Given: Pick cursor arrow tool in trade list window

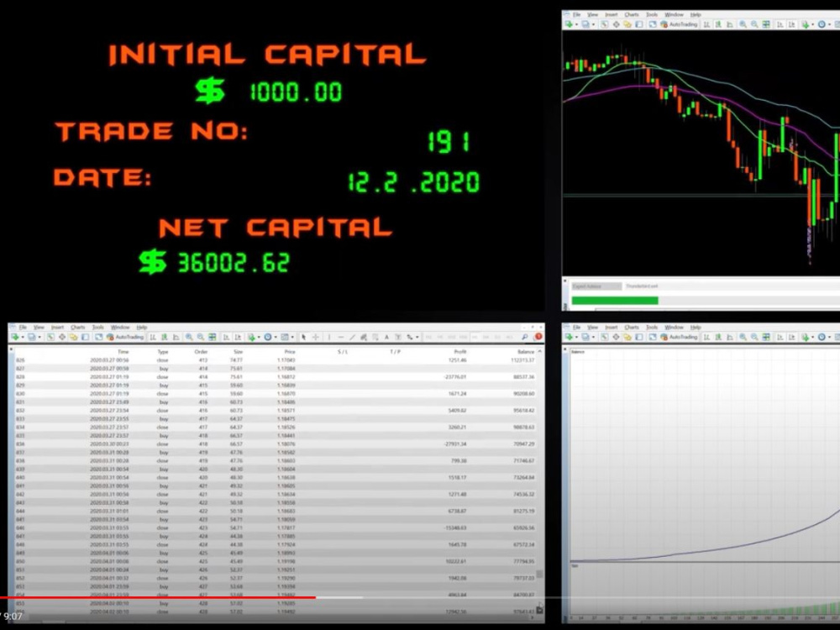Looking at the screenshot, I should (x=303, y=337).
